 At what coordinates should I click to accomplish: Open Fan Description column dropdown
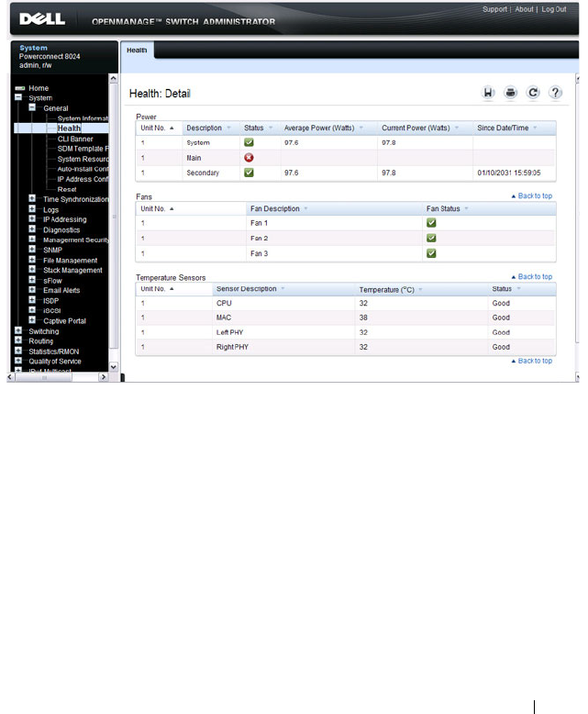coord(305,208)
